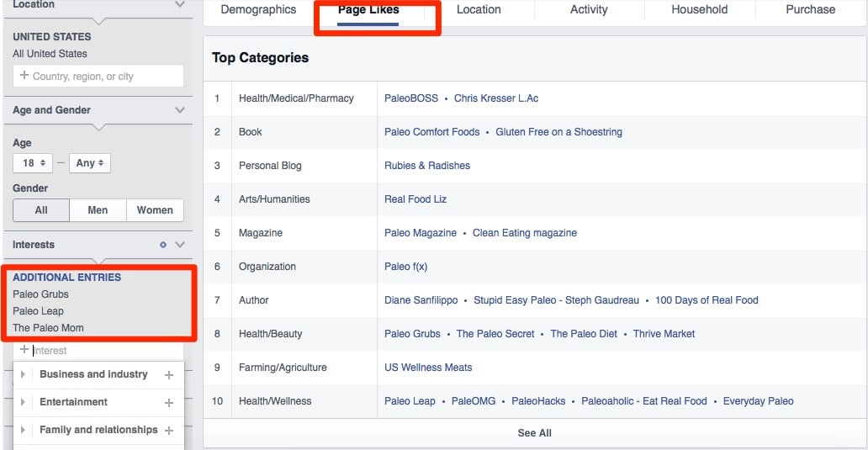868x450 pixels.
Task: Click plus icon next to Business and industry
Action: coord(169,375)
